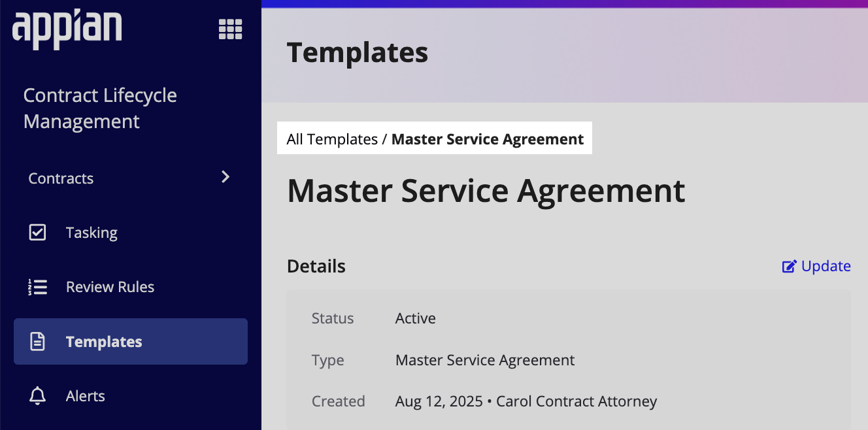Viewport: 868px width, 430px height.
Task: Click the Tasking checkbox icon in sidebar
Action: pos(38,233)
